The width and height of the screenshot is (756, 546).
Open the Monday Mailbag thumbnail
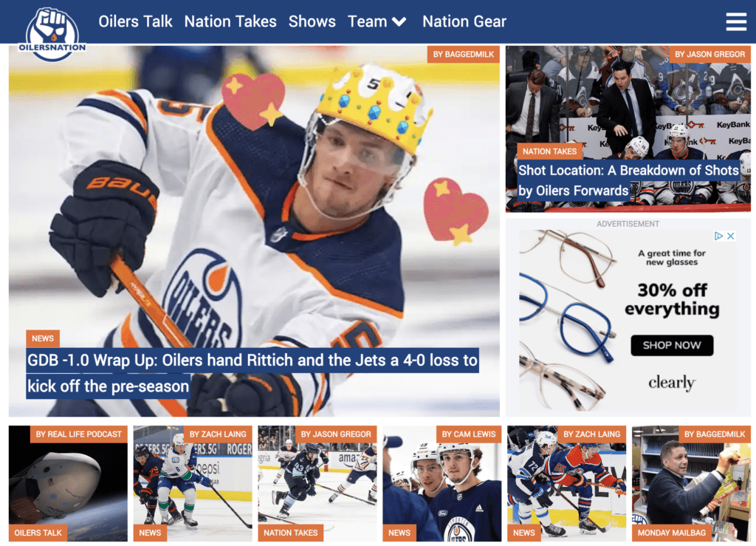coord(691,483)
